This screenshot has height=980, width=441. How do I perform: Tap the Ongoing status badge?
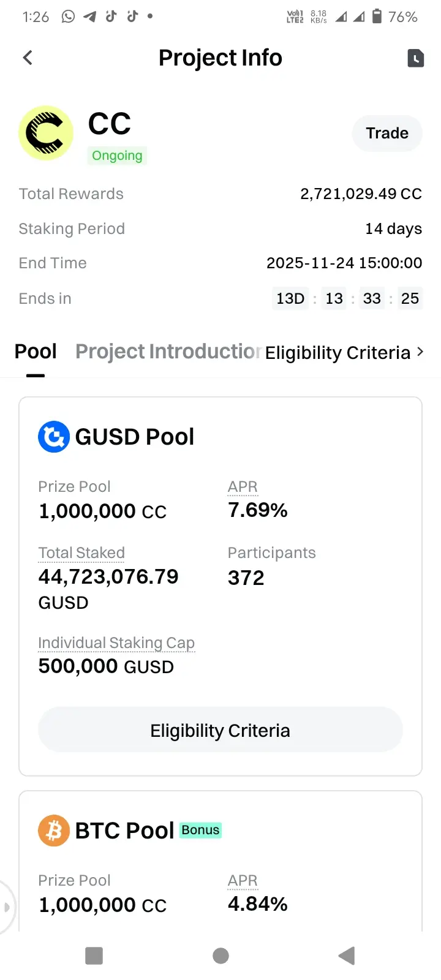[x=117, y=156]
